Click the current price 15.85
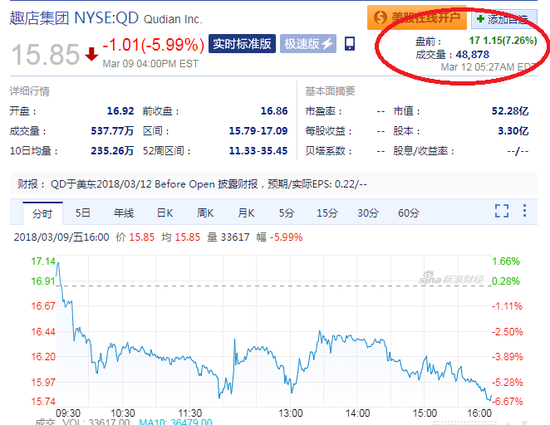This screenshot has width=550, height=425. click(46, 54)
